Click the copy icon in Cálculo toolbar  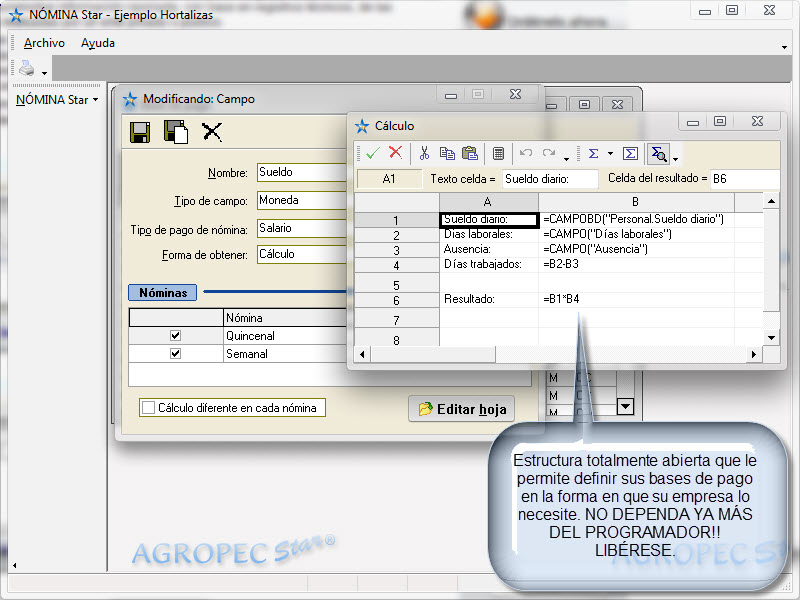tap(447, 153)
